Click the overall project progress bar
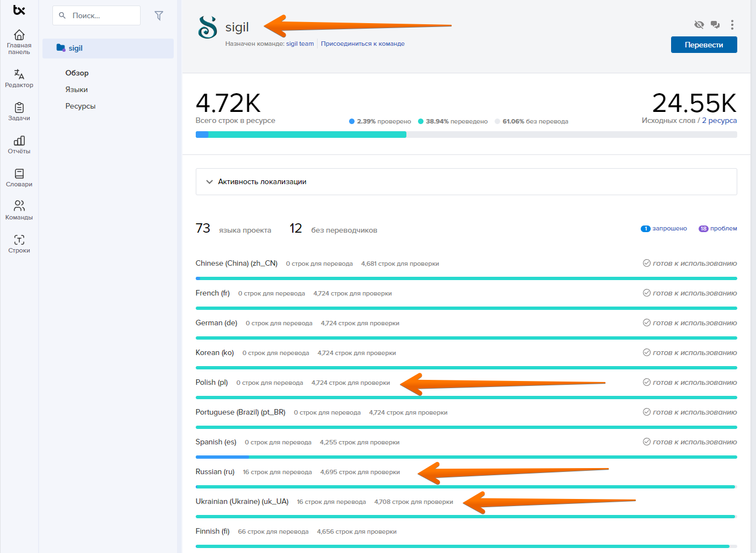 tap(466, 135)
